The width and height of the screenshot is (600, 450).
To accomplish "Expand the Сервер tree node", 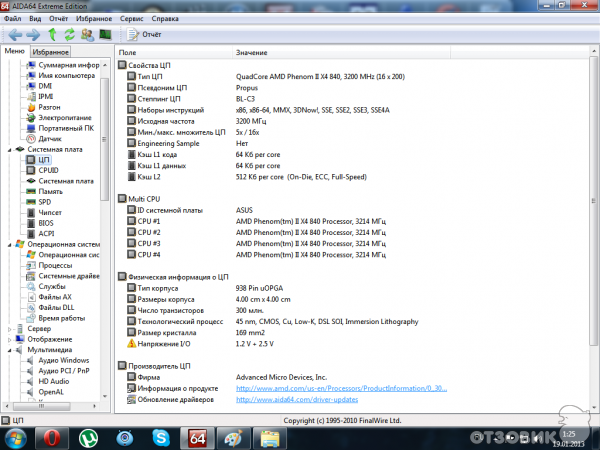I will 8,328.
